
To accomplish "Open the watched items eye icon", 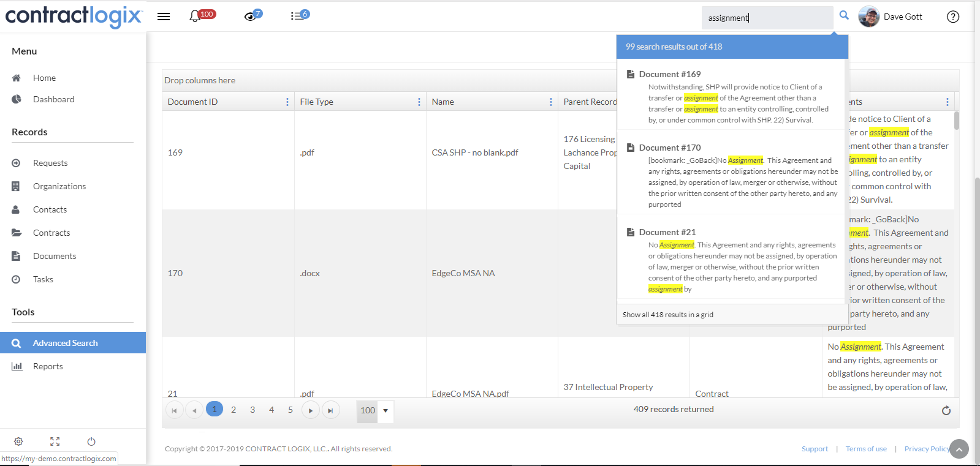I will (253, 15).
